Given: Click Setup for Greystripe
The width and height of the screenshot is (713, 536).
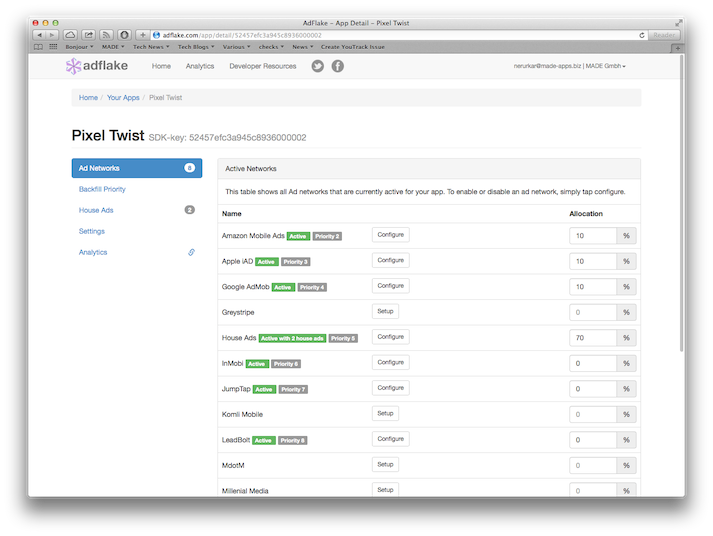Looking at the screenshot, I should (x=385, y=311).
